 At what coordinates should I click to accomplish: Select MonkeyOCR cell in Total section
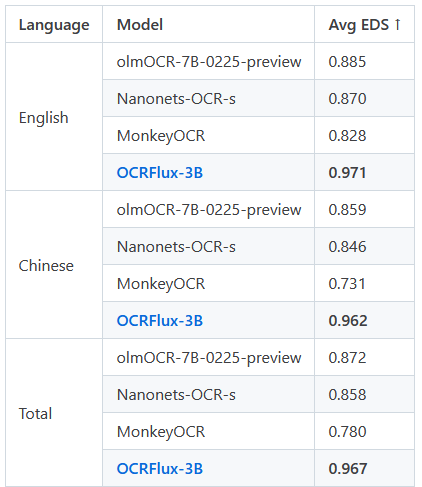point(208,431)
